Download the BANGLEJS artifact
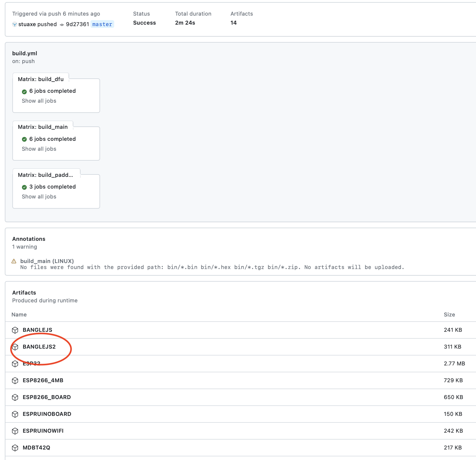The width and height of the screenshot is (476, 460). (38, 330)
